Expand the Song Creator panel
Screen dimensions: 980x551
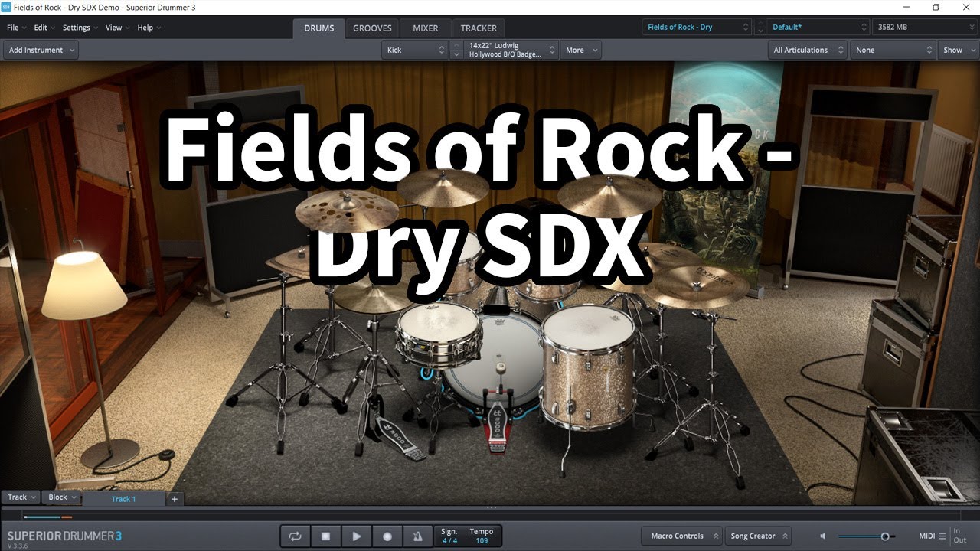pos(758,536)
